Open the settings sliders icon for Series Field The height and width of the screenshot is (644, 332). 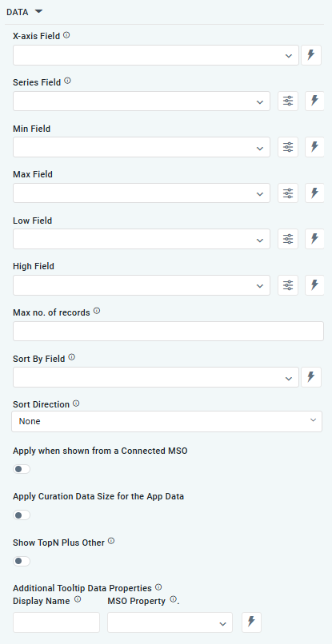pyautogui.click(x=288, y=101)
